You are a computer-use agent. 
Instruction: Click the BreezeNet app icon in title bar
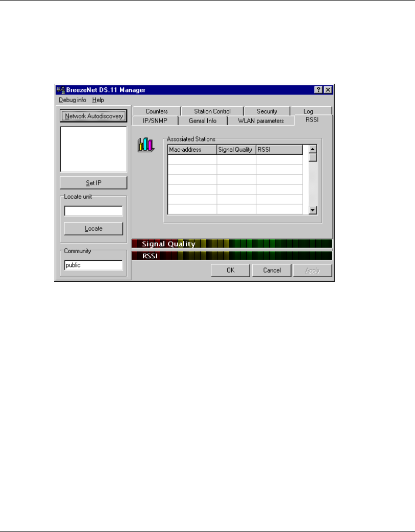pyautogui.click(x=61, y=90)
